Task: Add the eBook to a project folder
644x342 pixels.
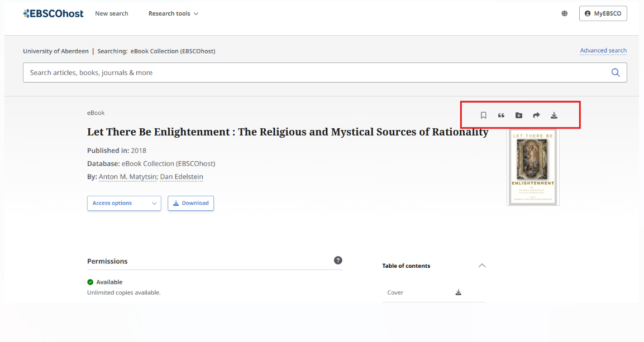Action: coord(519,115)
